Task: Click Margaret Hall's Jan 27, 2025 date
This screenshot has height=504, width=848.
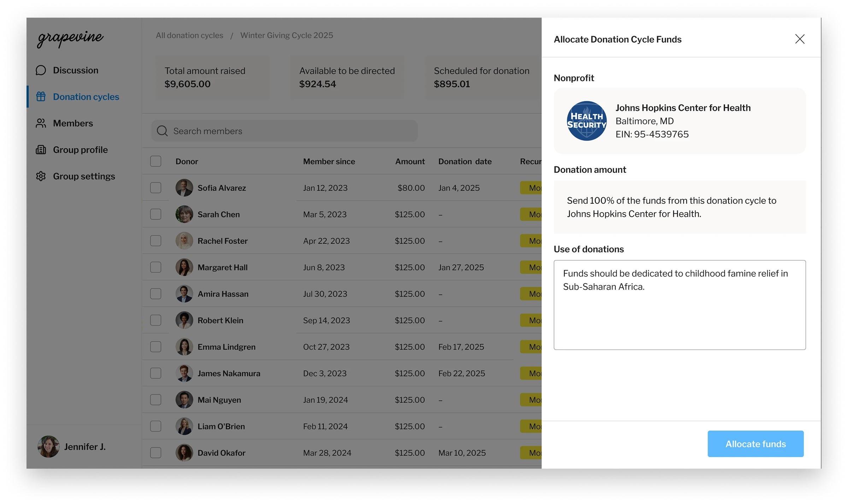Action: click(x=461, y=267)
